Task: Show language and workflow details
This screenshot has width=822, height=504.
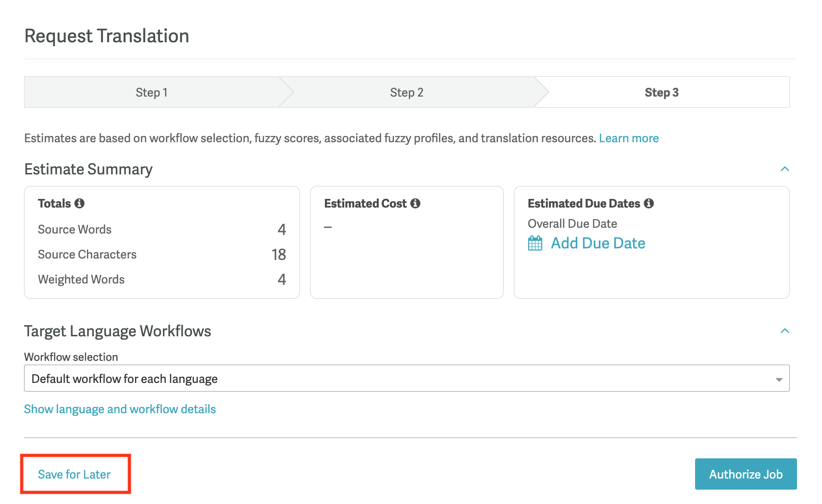Action: (x=120, y=409)
